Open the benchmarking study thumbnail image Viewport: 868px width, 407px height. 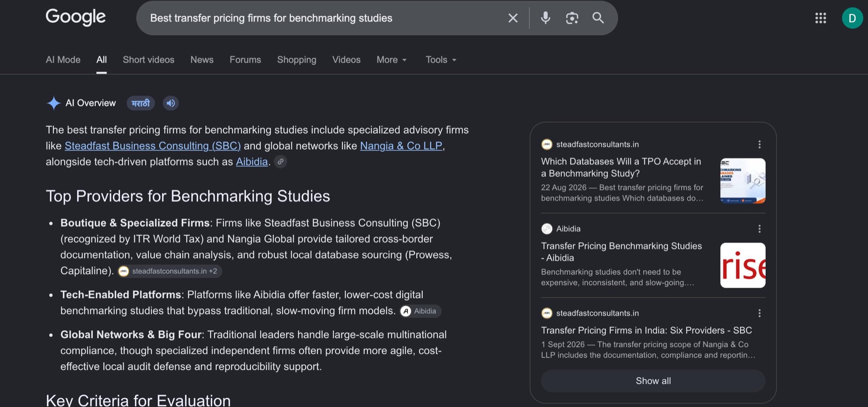[743, 181]
